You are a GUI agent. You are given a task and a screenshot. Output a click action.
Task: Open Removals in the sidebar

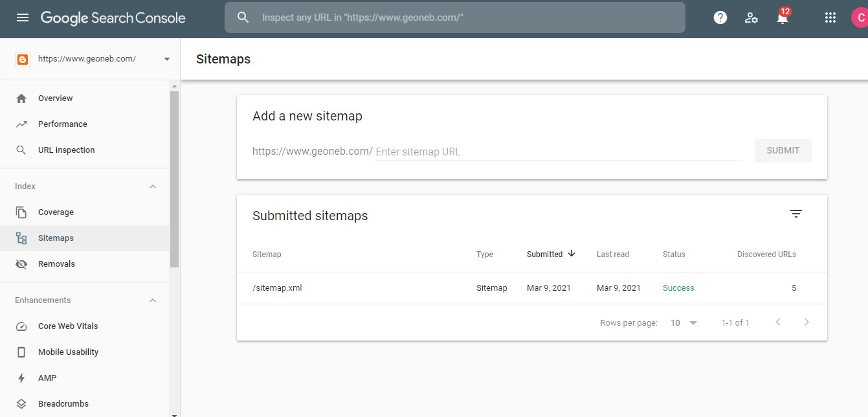tap(85, 264)
